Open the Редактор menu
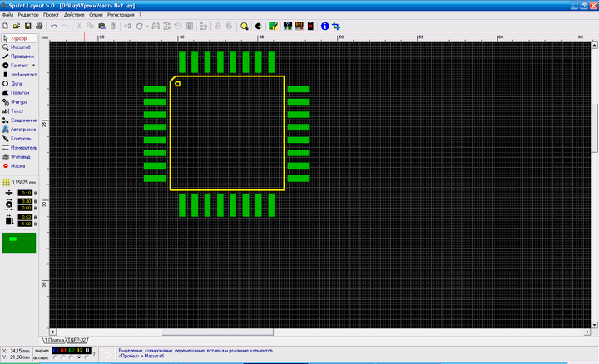The width and height of the screenshot is (599, 364). tap(28, 15)
